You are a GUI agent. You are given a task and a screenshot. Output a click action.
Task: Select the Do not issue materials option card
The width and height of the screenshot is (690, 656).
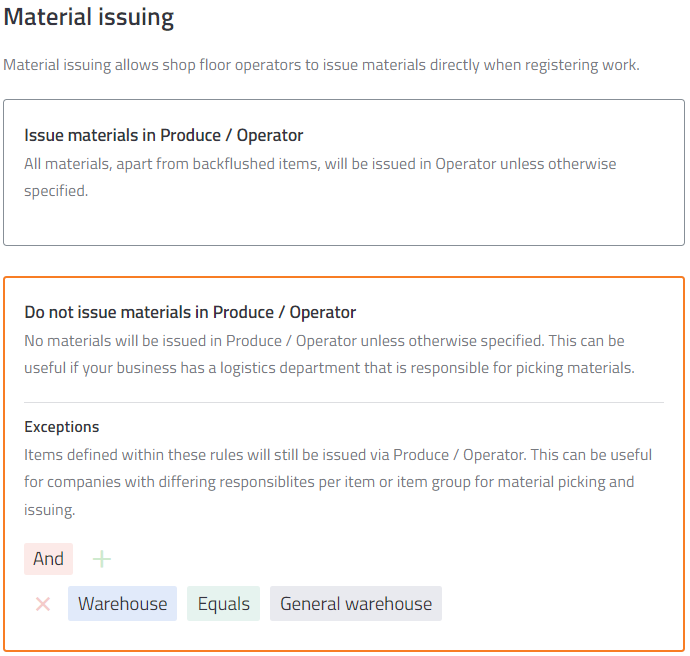coord(344,464)
